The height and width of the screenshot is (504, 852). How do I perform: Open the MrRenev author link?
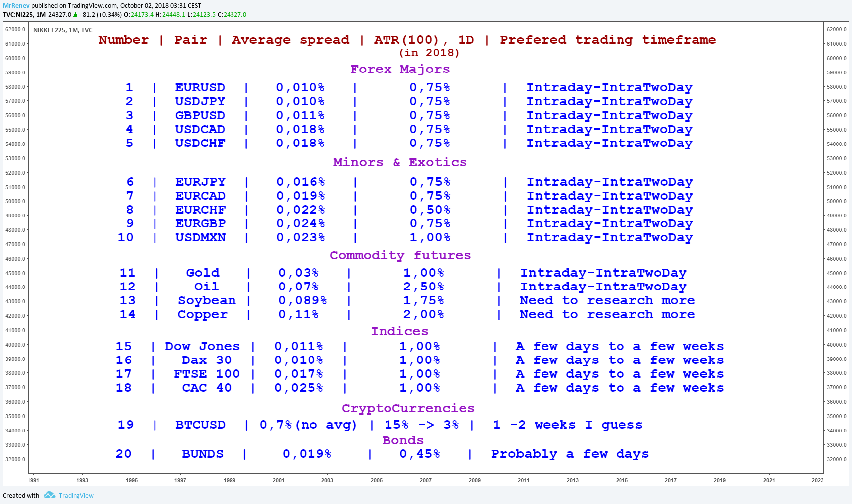point(16,6)
